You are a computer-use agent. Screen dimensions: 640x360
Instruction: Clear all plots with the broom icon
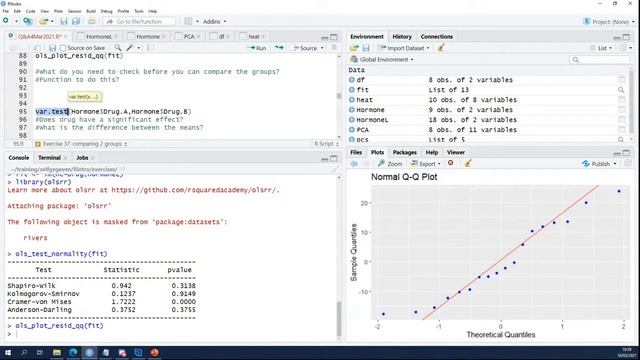[x=468, y=164]
